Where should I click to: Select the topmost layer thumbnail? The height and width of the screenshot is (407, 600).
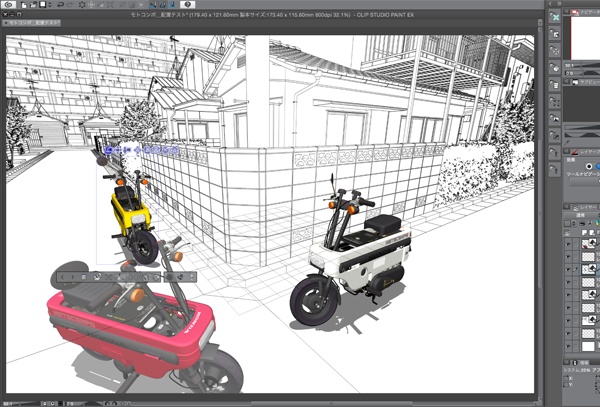(x=589, y=243)
